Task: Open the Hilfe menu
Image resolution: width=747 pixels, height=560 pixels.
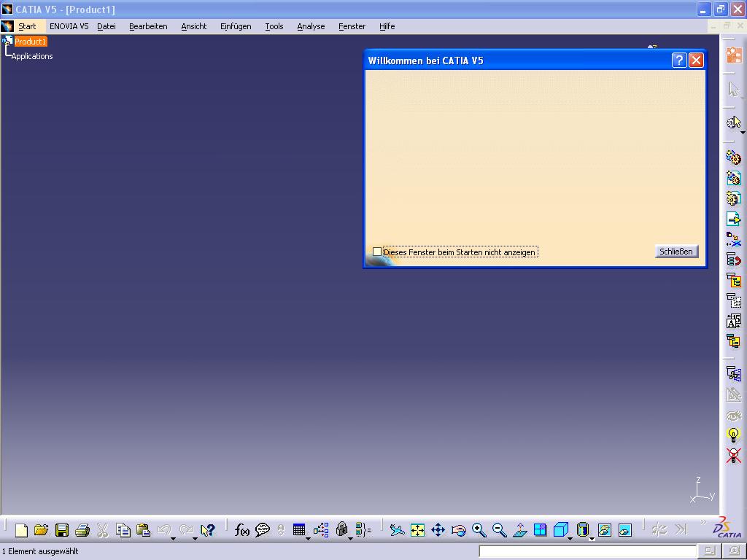Action: point(387,26)
